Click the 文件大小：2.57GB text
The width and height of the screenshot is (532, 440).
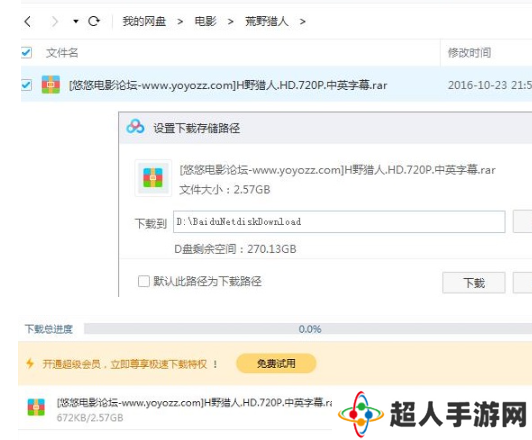[225, 190]
